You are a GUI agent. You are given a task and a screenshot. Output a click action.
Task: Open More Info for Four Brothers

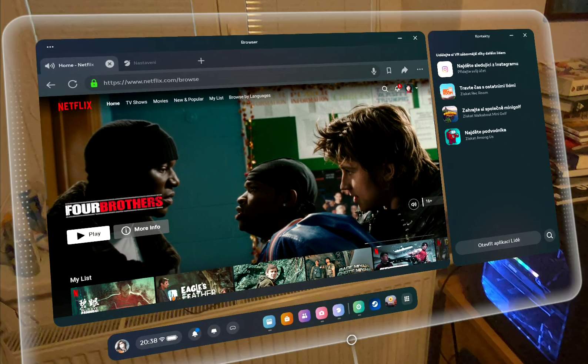[x=141, y=229]
